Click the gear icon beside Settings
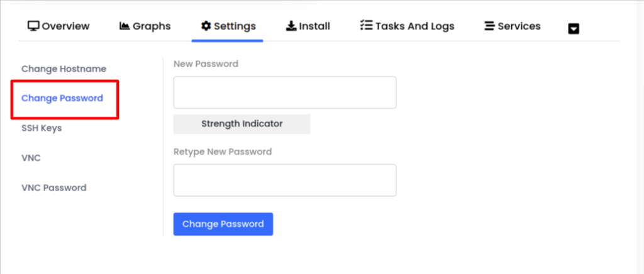Screen dimensions: 644x274 tap(206, 26)
